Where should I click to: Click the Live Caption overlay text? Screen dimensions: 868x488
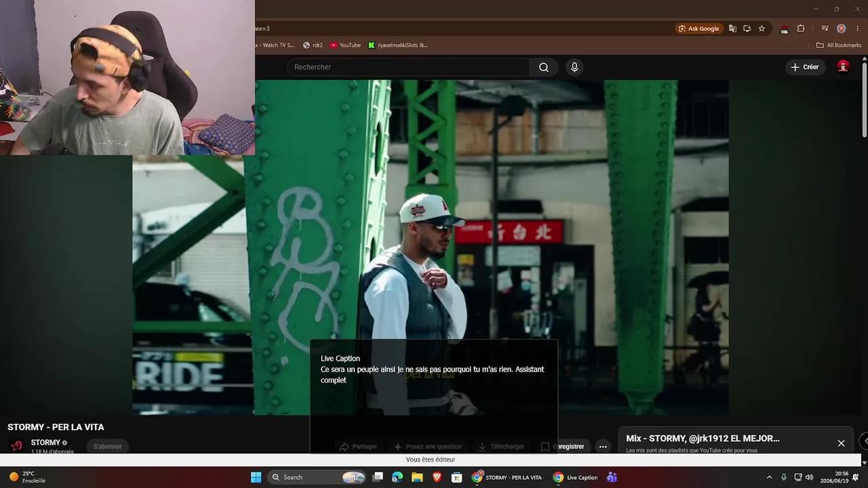[x=432, y=375]
